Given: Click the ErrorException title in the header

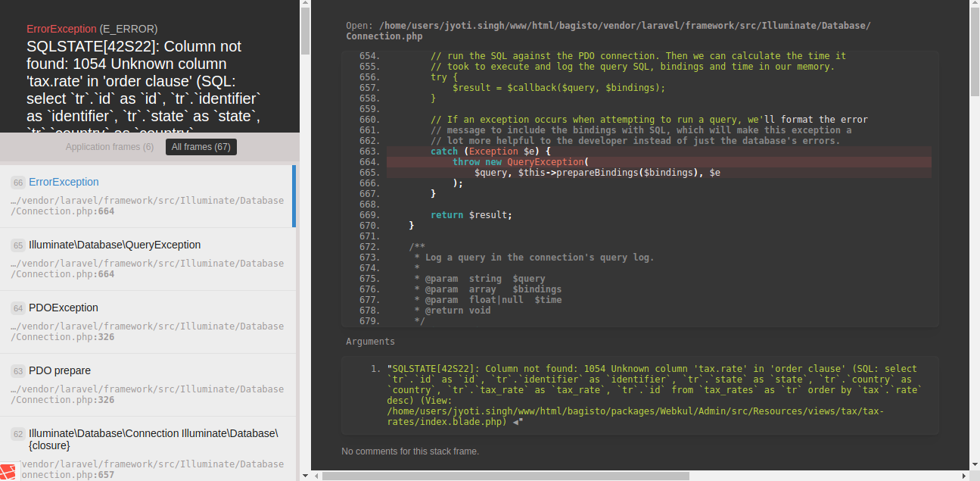Looking at the screenshot, I should click(x=61, y=29).
